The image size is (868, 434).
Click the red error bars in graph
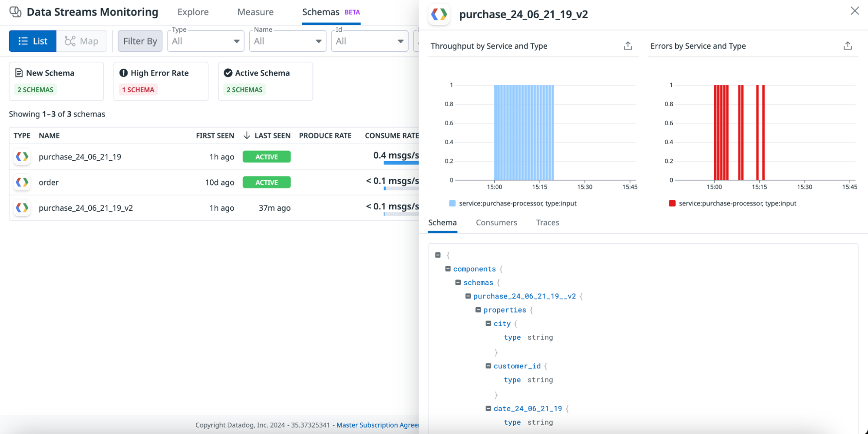tap(739, 133)
